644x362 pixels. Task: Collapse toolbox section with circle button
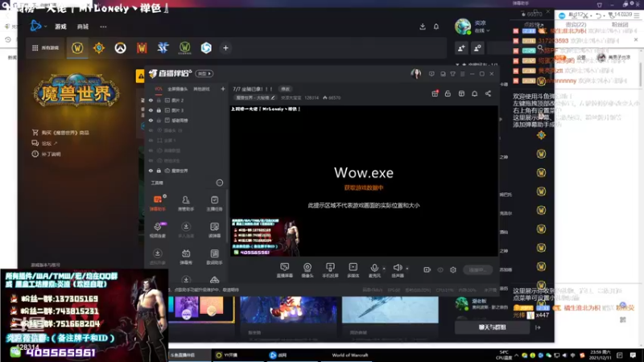[x=220, y=183]
